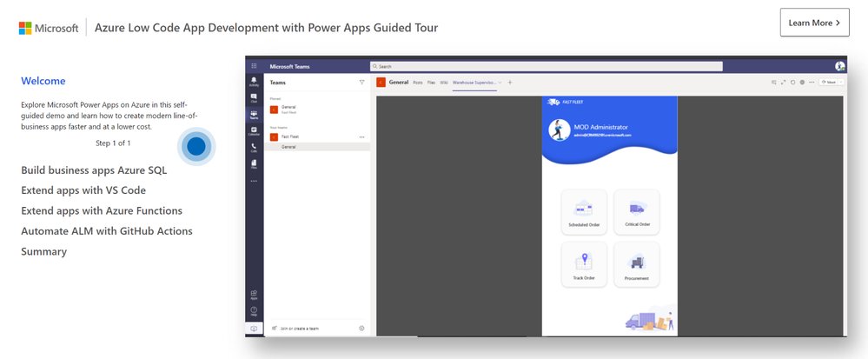
Task: Click the Azure Low Code App Development title
Action: (x=266, y=27)
